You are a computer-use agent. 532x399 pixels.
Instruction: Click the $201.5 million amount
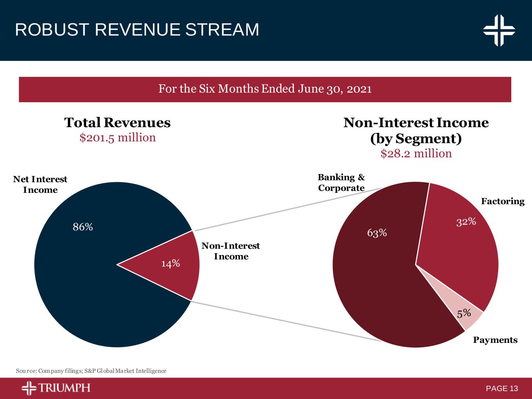click(117, 138)
